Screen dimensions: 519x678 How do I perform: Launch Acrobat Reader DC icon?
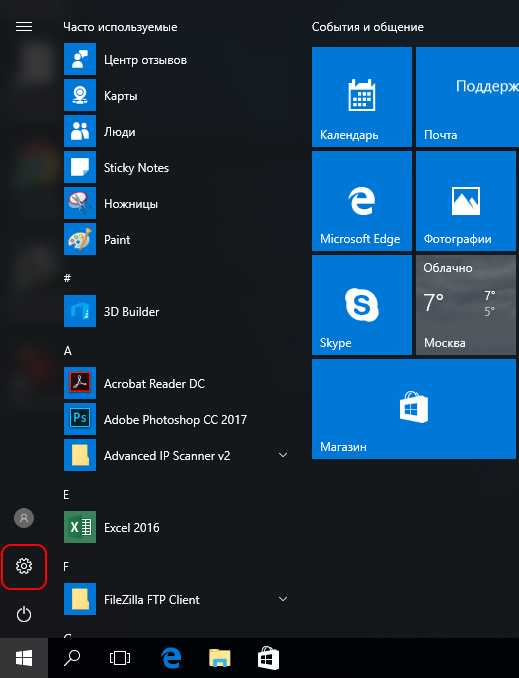[80, 383]
